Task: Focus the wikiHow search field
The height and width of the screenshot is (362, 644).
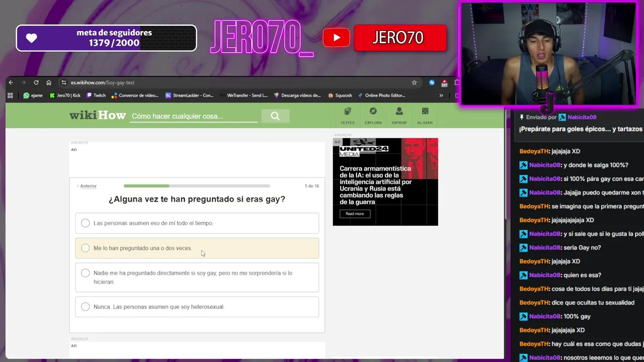Action: point(194,116)
